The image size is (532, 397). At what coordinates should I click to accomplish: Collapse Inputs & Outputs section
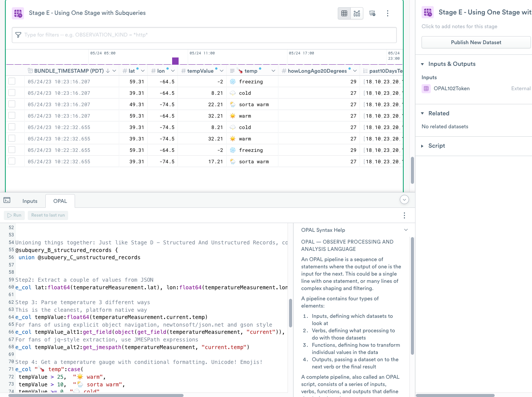[422, 64]
